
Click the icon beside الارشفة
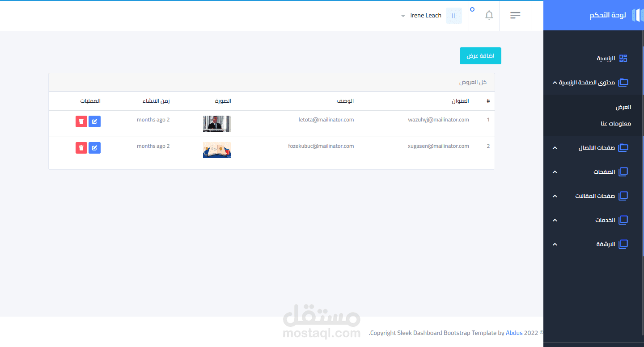(x=623, y=244)
